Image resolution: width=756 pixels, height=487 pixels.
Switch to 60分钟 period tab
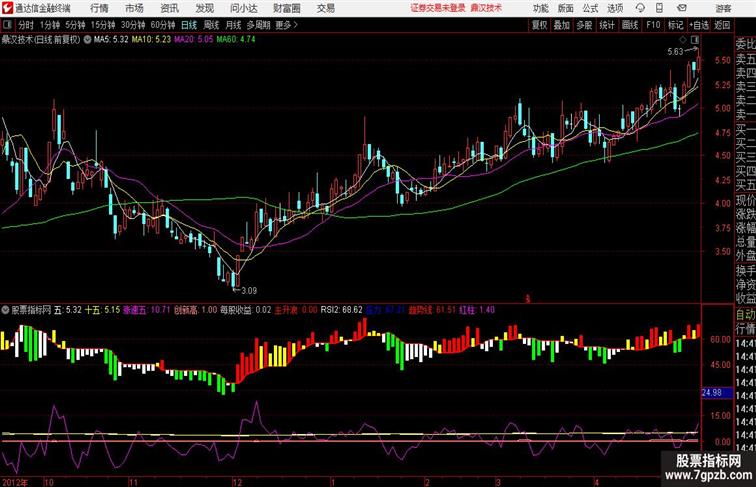(162, 25)
